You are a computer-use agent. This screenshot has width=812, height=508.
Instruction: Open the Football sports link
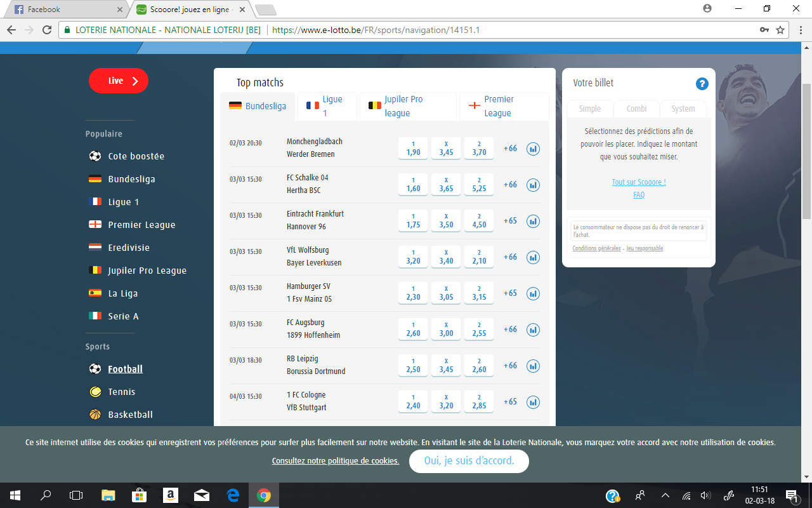pyautogui.click(x=125, y=369)
